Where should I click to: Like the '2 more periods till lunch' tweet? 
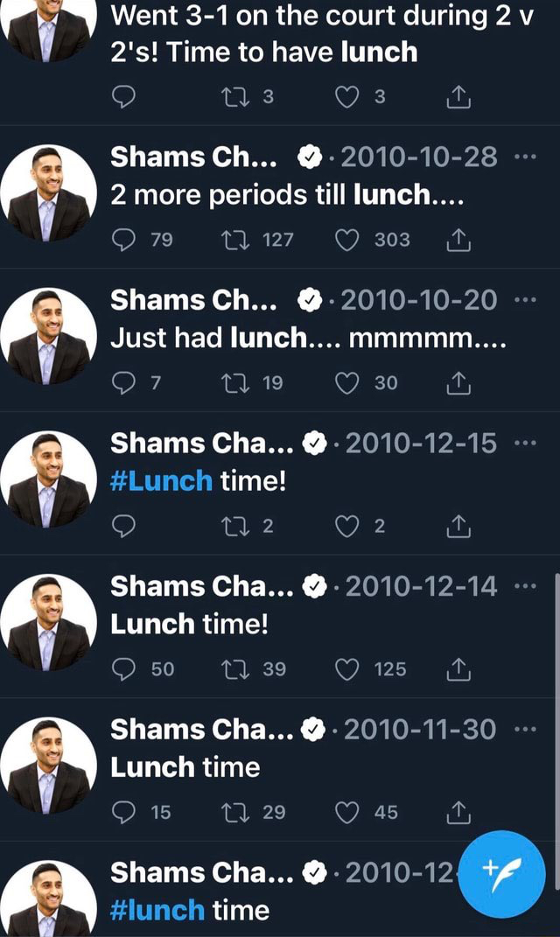click(x=347, y=240)
